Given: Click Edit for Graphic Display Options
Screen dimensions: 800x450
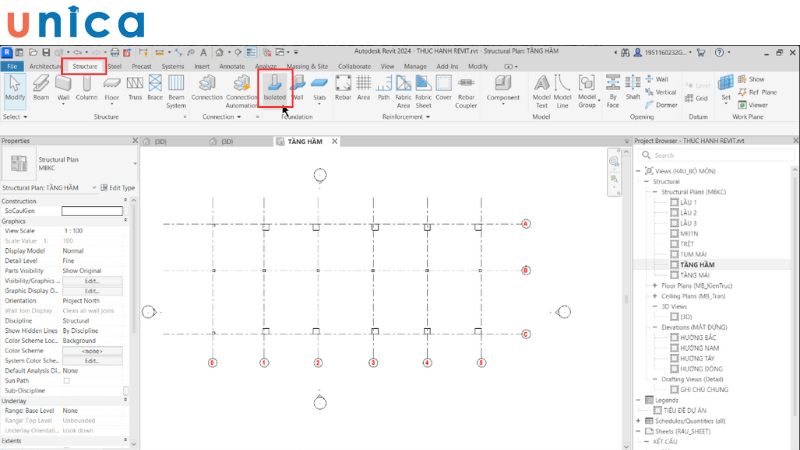Looking at the screenshot, I should click(92, 291).
